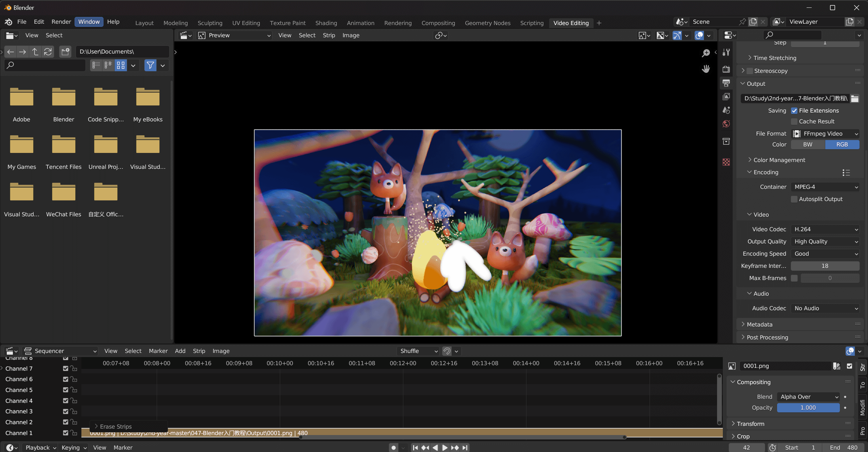
Task: Open the Video Codec H.264 dropdown
Action: [x=825, y=229]
